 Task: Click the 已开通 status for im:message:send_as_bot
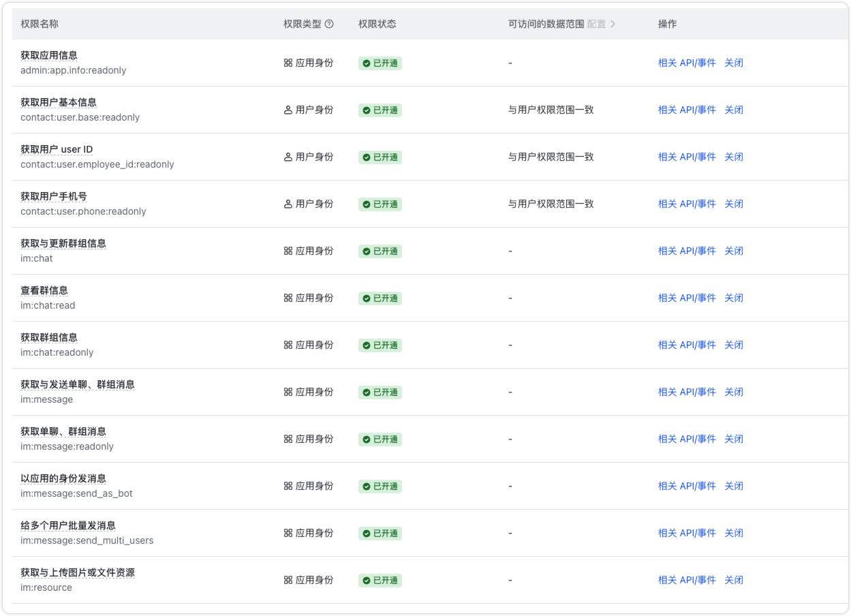click(380, 487)
